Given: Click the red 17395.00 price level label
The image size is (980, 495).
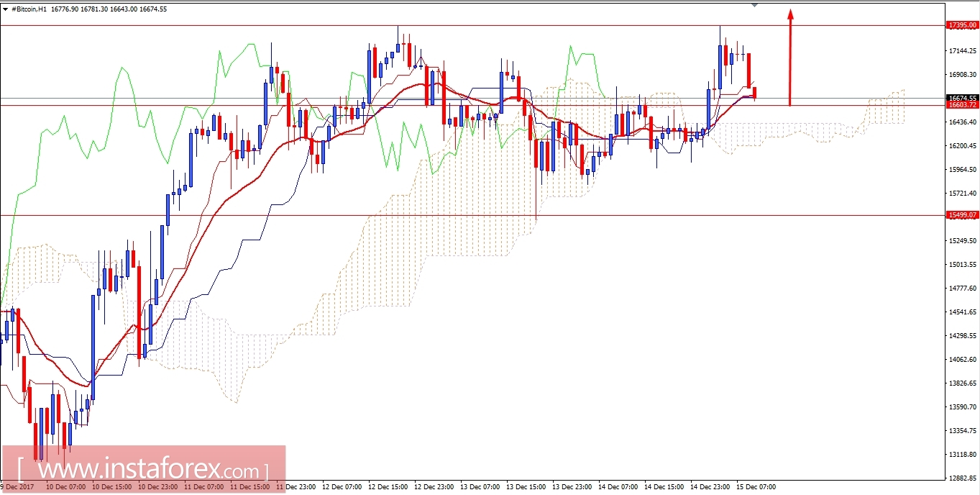Looking at the screenshot, I should [962, 25].
